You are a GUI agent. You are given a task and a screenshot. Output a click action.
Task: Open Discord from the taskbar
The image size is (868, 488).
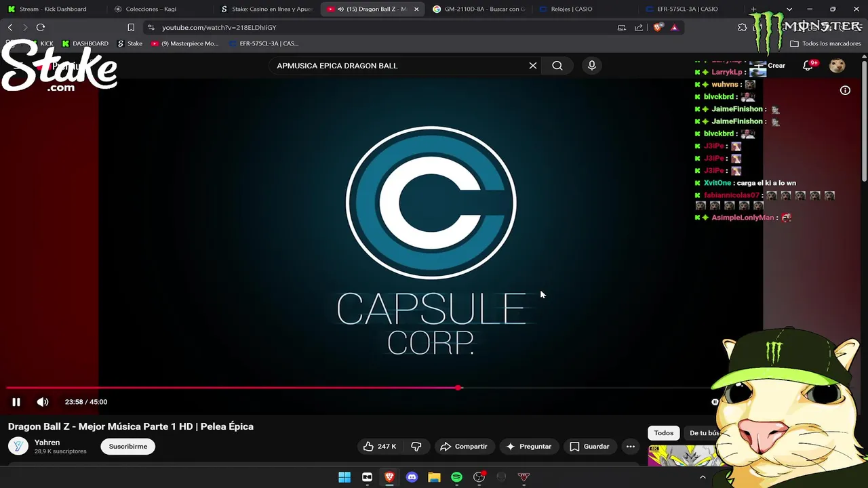(412, 477)
